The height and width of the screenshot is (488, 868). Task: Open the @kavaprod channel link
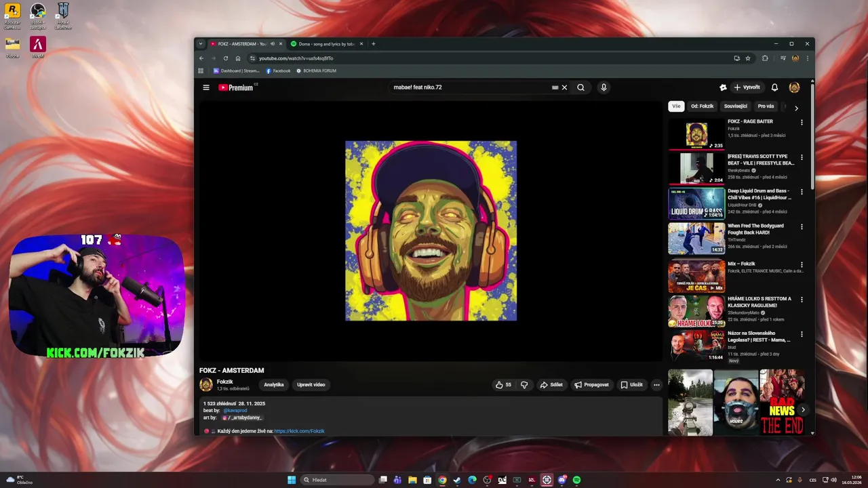tap(235, 411)
